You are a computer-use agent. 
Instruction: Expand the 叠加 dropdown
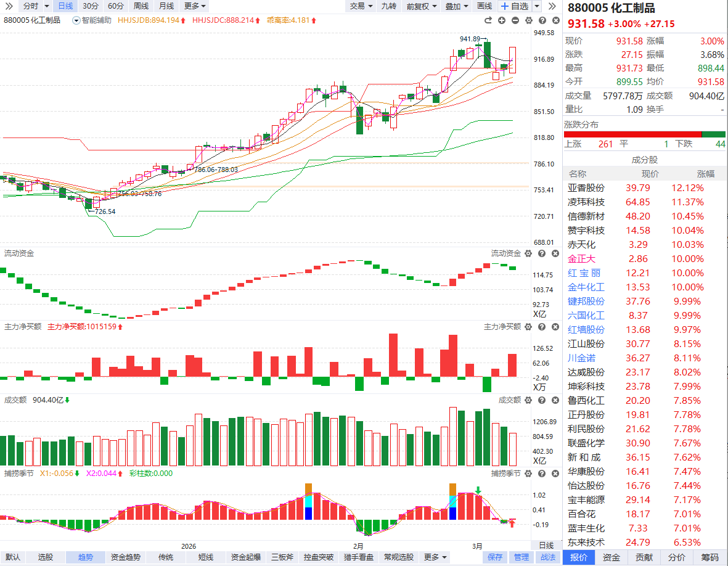point(457,6)
